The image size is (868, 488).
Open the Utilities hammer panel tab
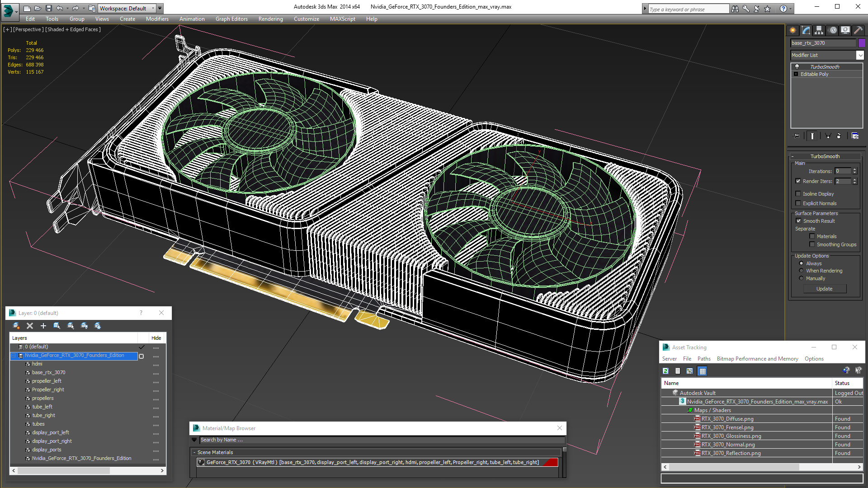pyautogui.click(x=858, y=30)
